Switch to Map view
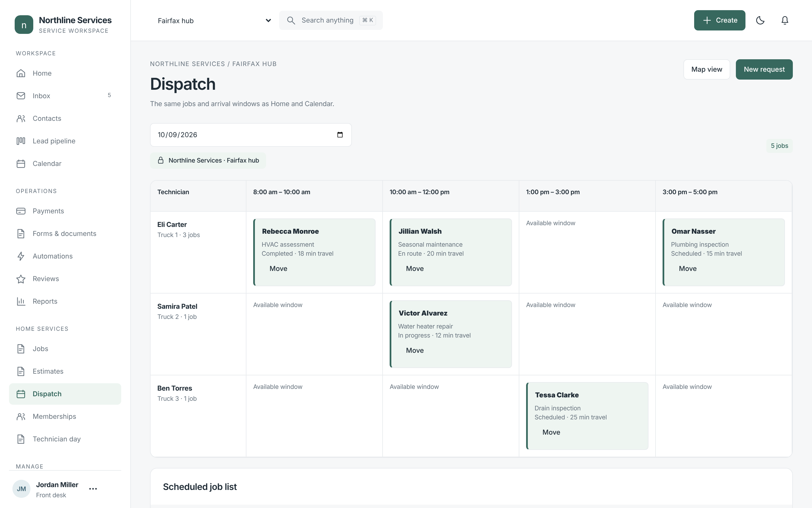 707,69
